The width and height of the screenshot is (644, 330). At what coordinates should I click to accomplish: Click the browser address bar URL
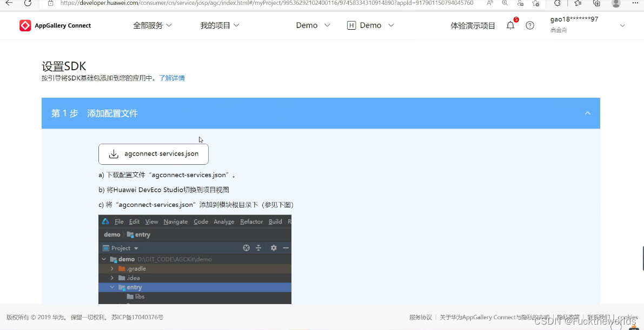[267, 3]
